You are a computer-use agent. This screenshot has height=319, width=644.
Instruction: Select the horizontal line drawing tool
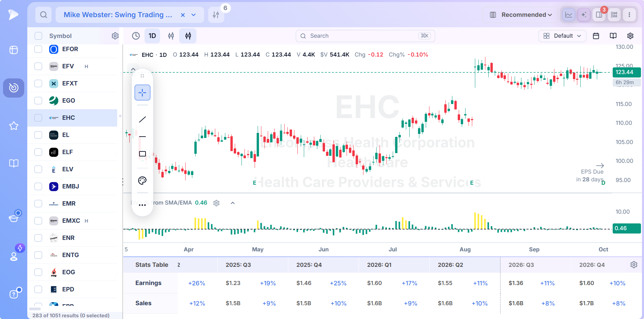(142, 137)
